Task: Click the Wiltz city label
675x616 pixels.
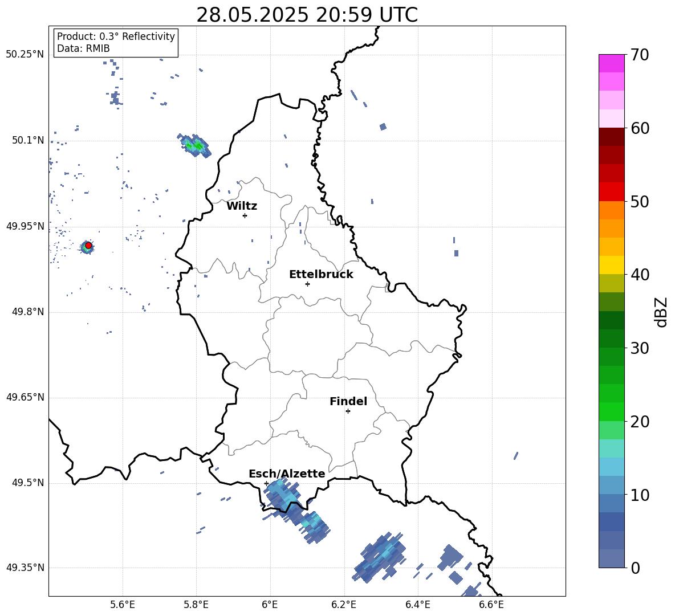Action: click(242, 206)
